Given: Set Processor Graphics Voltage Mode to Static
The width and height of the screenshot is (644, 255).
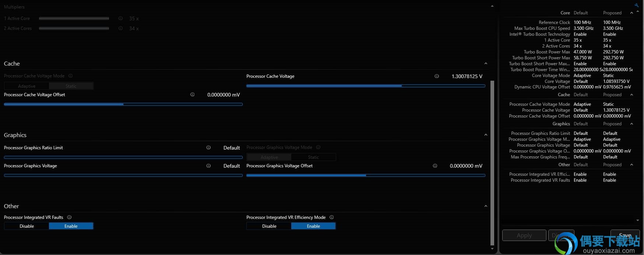Looking at the screenshot, I should (313, 157).
